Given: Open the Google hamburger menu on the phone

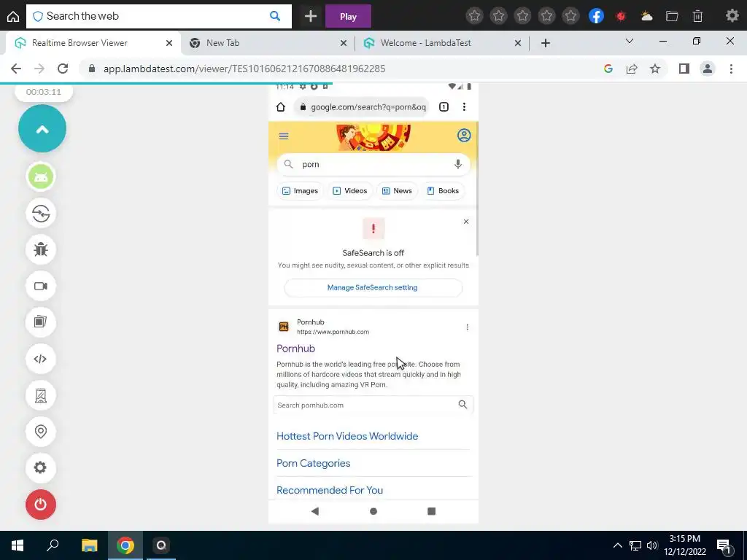Looking at the screenshot, I should tap(284, 136).
